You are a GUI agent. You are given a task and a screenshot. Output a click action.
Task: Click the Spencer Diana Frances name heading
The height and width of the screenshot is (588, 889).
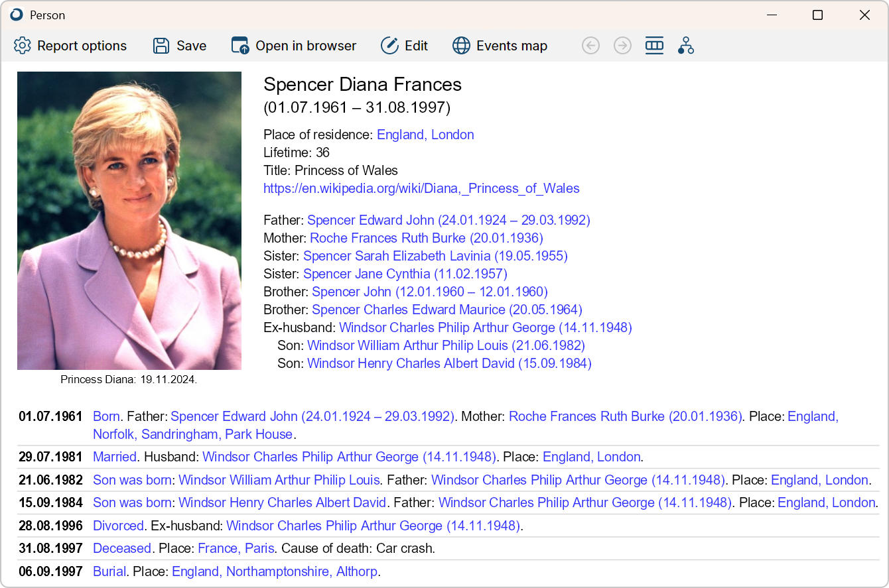(362, 85)
